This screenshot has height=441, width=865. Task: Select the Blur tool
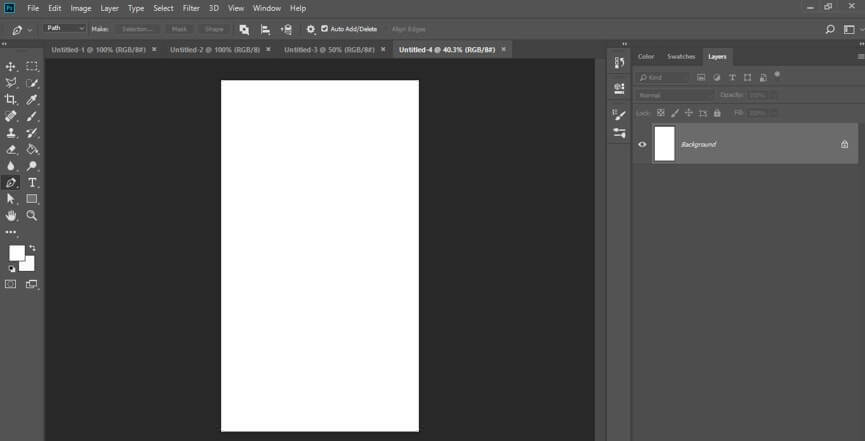click(x=10, y=166)
